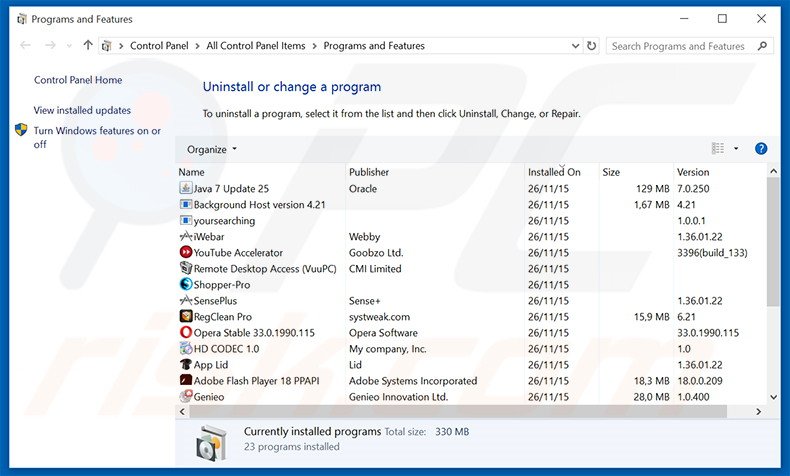Click the App Lid icon

click(186, 365)
